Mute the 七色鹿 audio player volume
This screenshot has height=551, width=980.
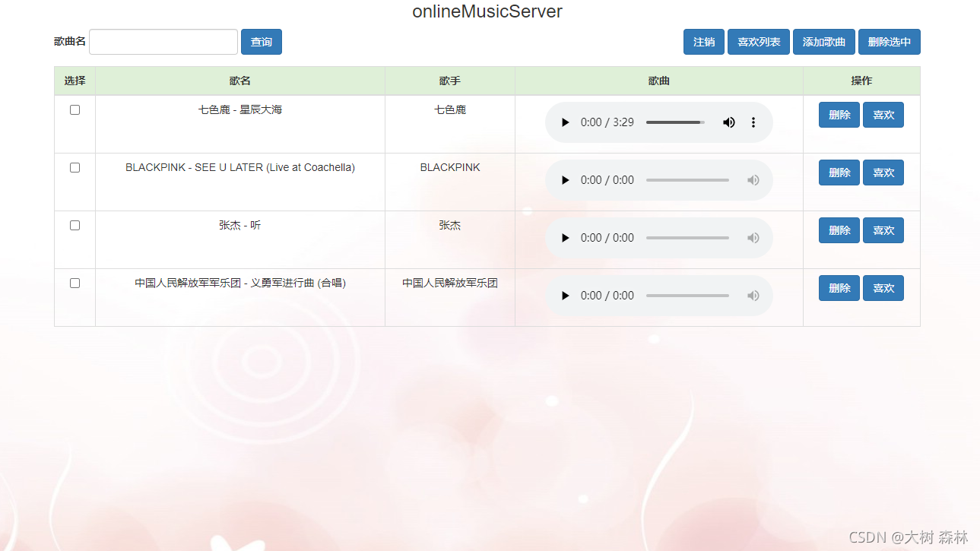click(729, 122)
